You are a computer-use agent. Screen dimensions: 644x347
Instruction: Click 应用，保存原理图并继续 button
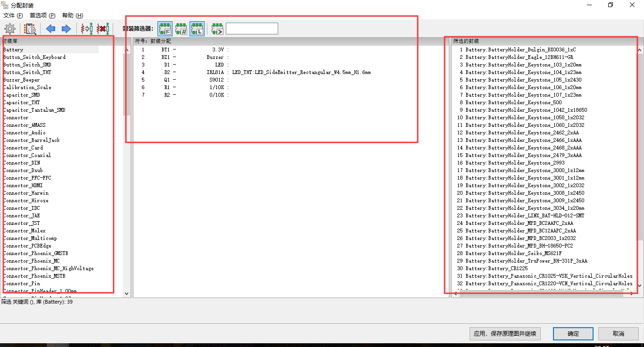[x=505, y=333]
